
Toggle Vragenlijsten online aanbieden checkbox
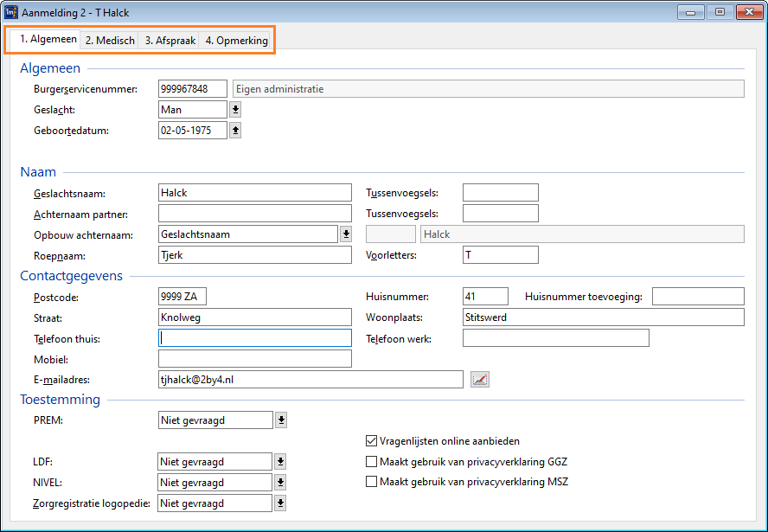(x=372, y=440)
